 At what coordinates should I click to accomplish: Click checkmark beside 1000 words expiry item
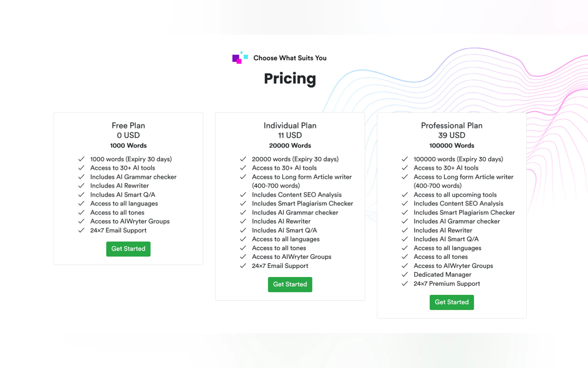(x=81, y=159)
